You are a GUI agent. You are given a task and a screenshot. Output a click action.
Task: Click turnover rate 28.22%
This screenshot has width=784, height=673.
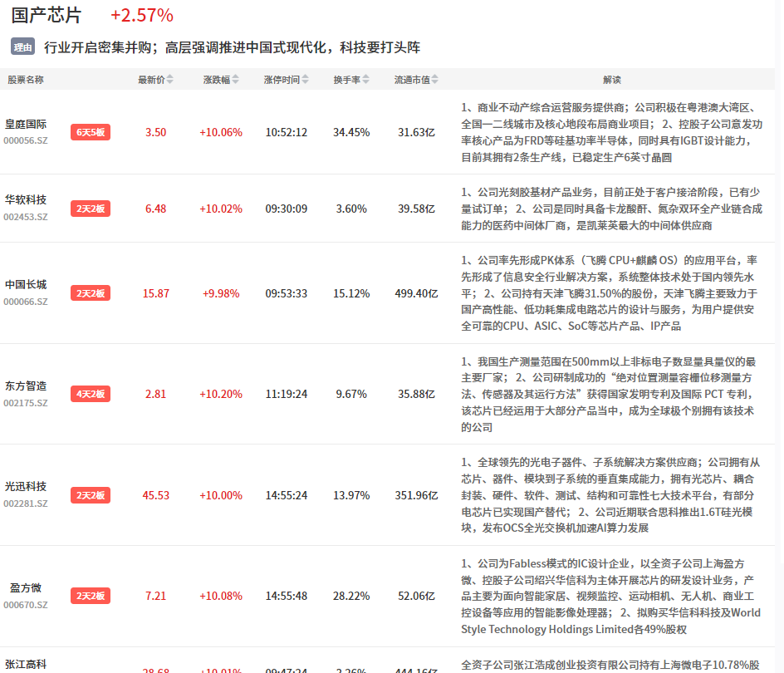pyautogui.click(x=351, y=596)
